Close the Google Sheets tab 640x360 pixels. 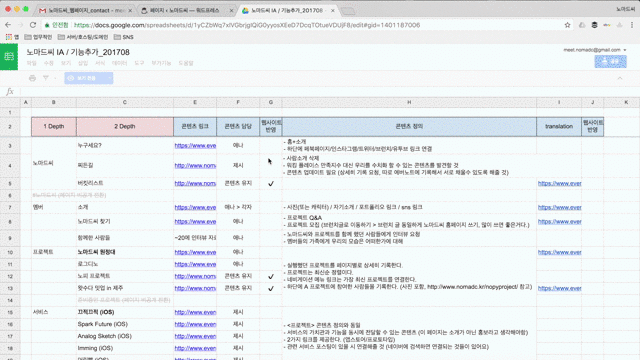[x=332, y=10]
